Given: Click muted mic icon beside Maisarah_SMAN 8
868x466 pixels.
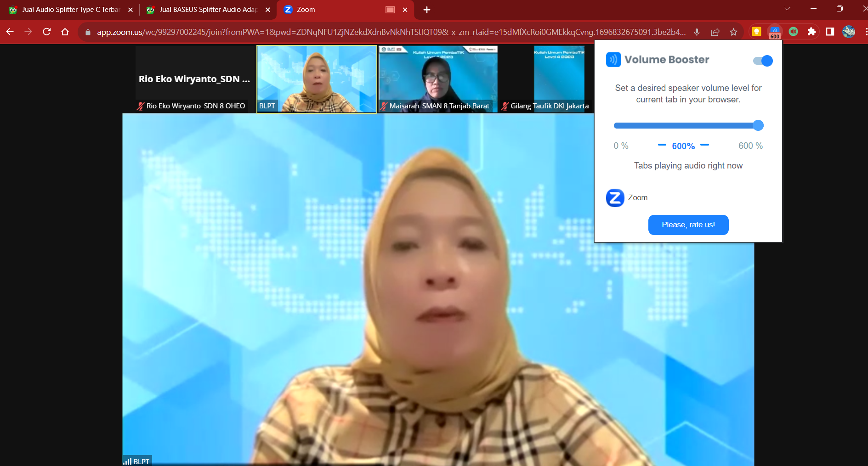Looking at the screenshot, I should pos(384,106).
